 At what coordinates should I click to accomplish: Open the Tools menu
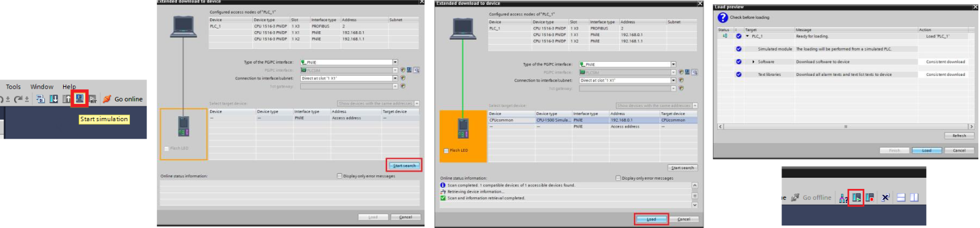point(13,87)
